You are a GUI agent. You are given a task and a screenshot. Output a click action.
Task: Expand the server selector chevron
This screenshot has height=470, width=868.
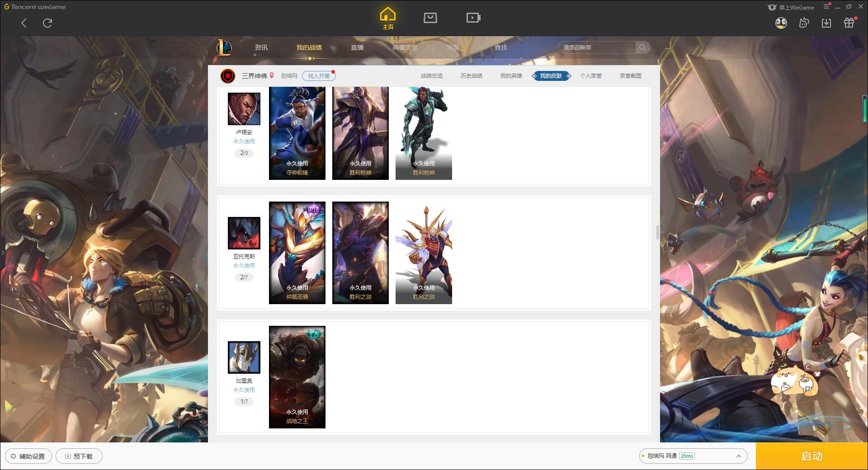(x=738, y=456)
